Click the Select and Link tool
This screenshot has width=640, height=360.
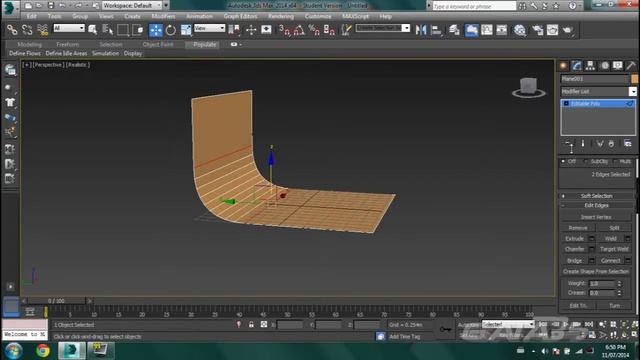tap(12, 30)
